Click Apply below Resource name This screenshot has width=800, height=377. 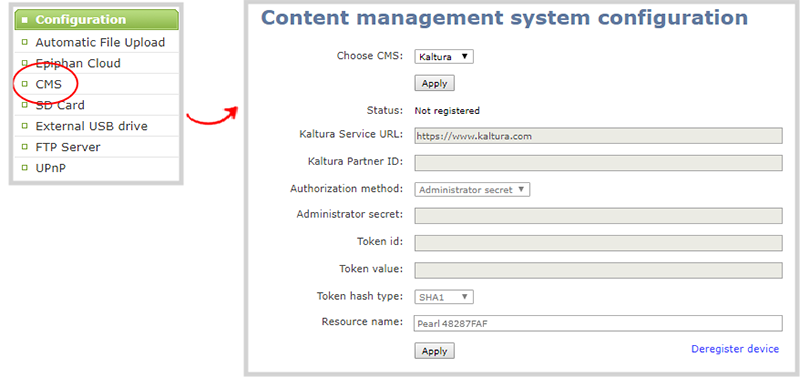[434, 351]
